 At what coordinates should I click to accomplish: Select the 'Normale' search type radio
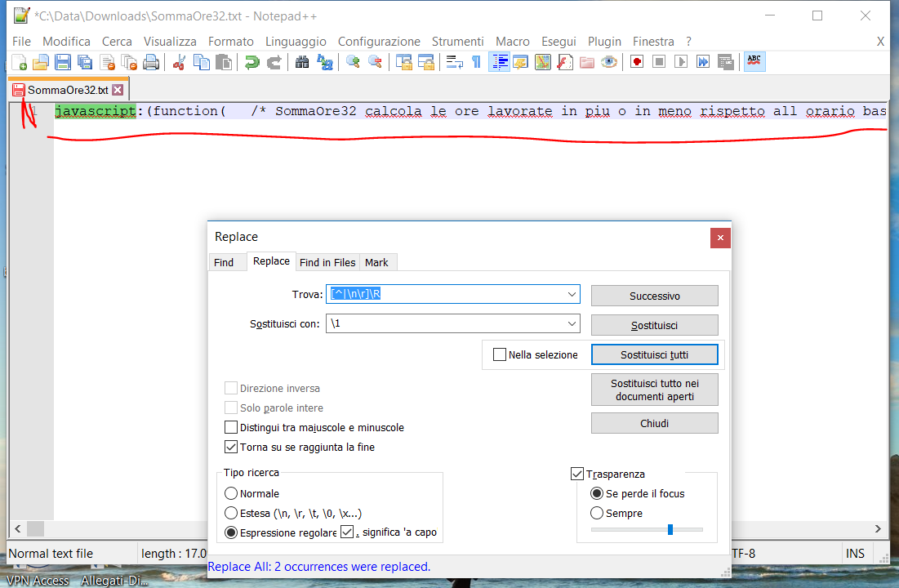pos(231,493)
